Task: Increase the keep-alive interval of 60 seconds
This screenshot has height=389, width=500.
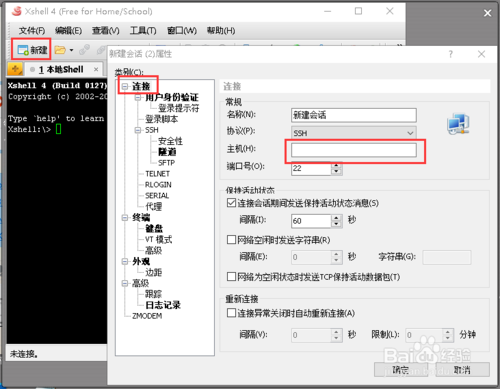Action: click(x=336, y=218)
